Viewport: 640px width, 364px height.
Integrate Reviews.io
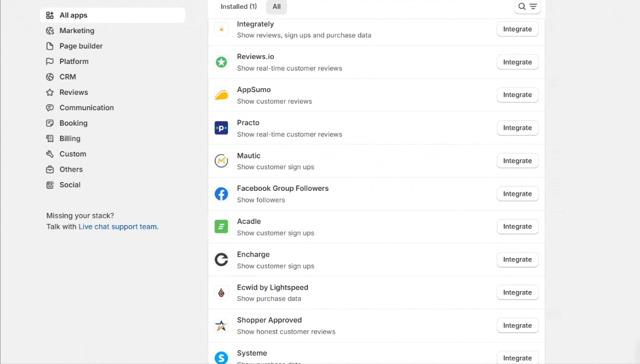pyautogui.click(x=518, y=62)
